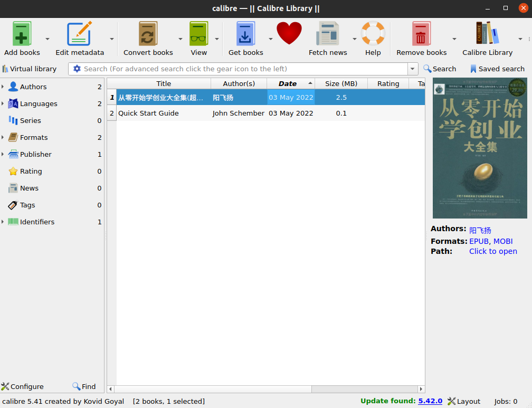Click John Schember author cell
Screen dimensions: 532x408
[239, 113]
